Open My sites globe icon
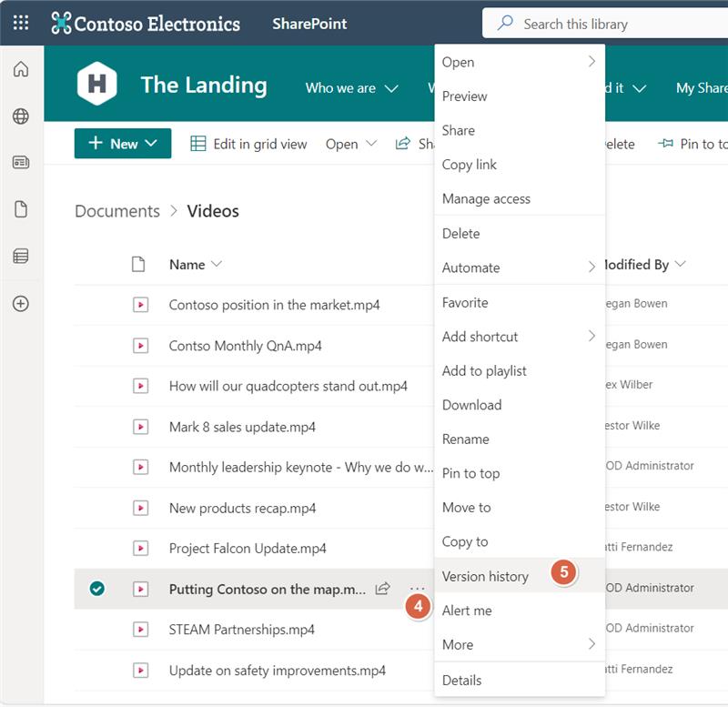Viewport: 728px width, 707px height. coord(21,116)
